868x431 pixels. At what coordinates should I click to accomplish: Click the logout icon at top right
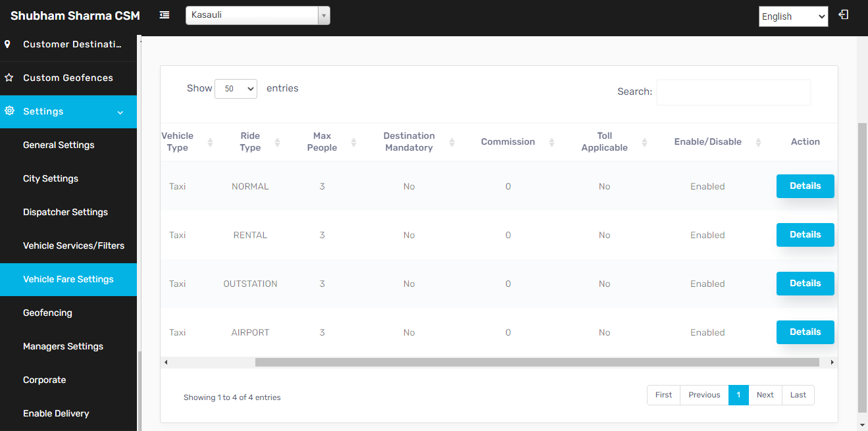coord(843,14)
